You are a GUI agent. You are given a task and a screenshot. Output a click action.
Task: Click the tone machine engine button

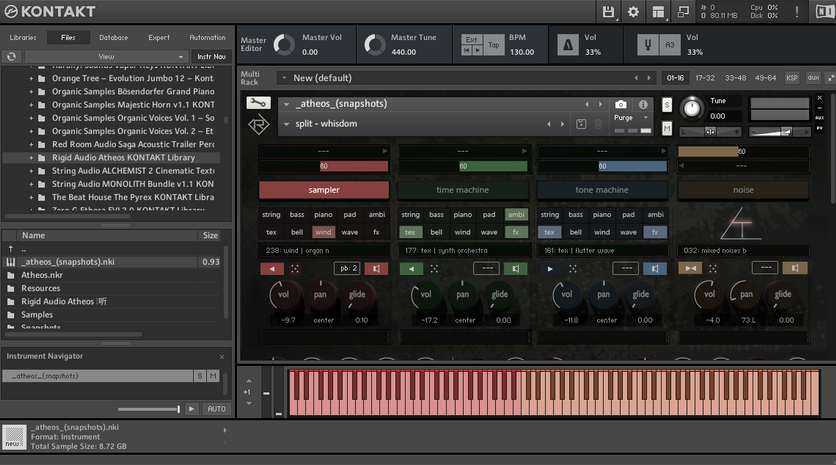click(602, 190)
